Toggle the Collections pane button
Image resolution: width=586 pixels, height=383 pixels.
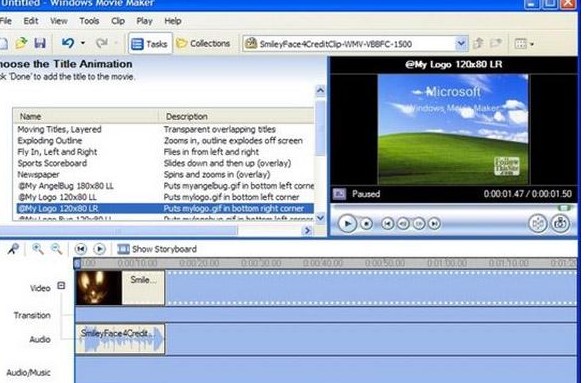pos(203,44)
